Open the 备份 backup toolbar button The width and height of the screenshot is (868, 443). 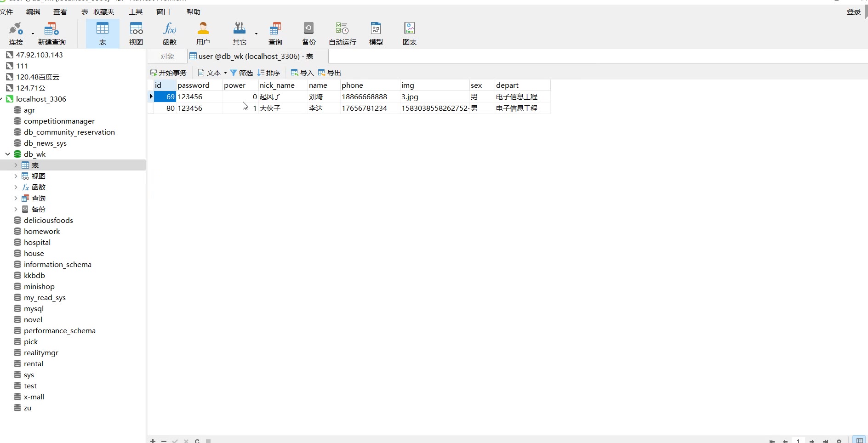click(309, 34)
